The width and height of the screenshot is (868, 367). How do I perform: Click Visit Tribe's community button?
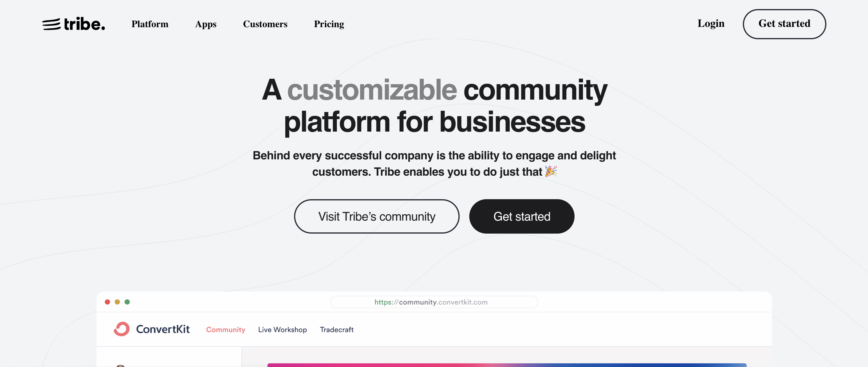376,216
